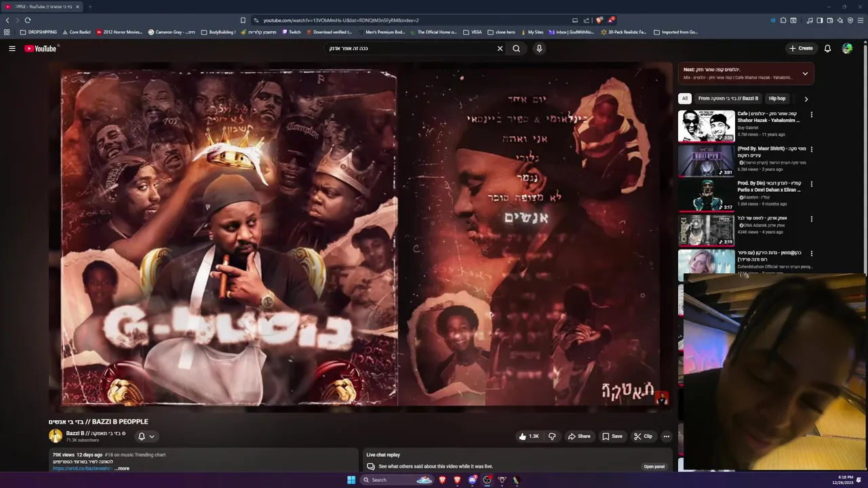Open the orcd.co link in description

(82, 468)
